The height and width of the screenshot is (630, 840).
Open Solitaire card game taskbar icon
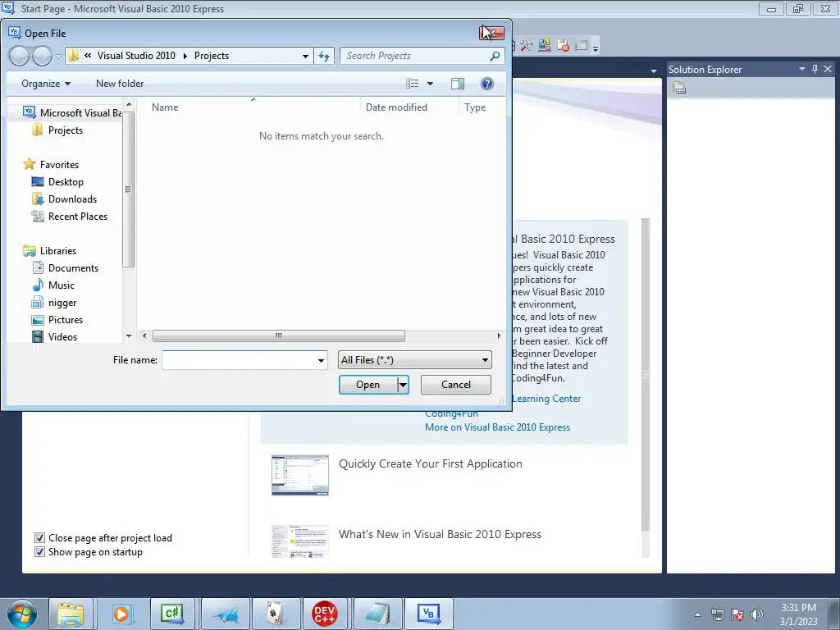(274, 614)
